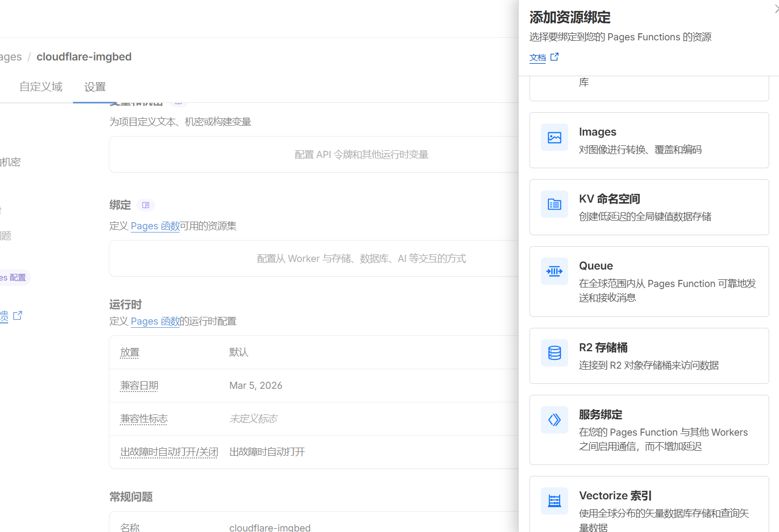Select the KV namespace icon

pos(554,205)
